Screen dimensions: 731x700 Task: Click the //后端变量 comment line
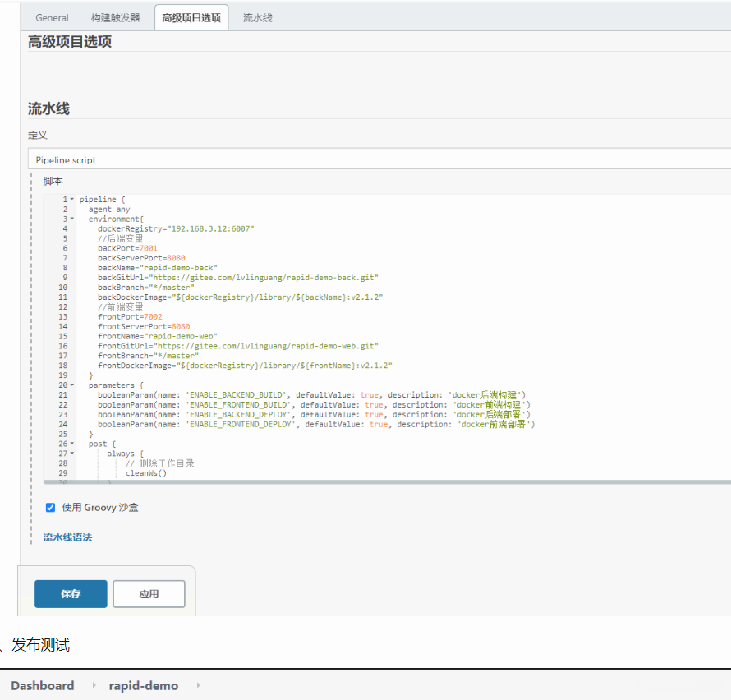click(120, 238)
